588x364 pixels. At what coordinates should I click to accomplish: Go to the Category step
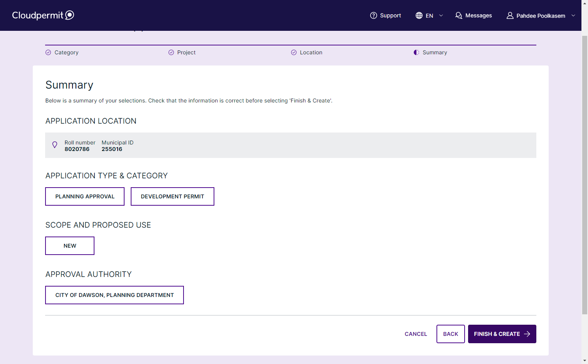point(62,52)
